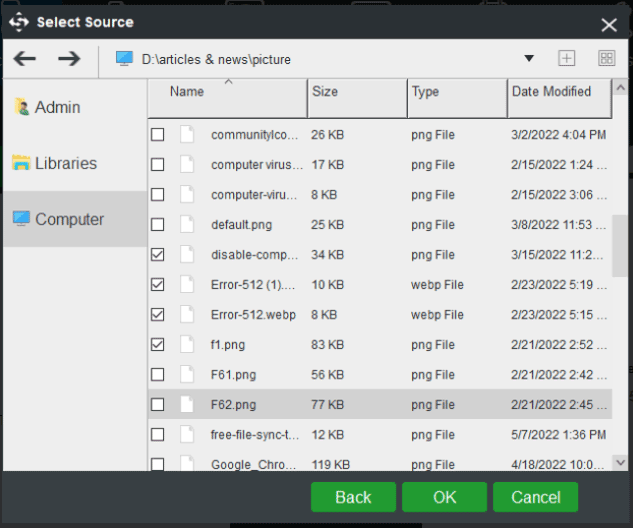Sort files by Date Modified column header

click(x=560, y=98)
